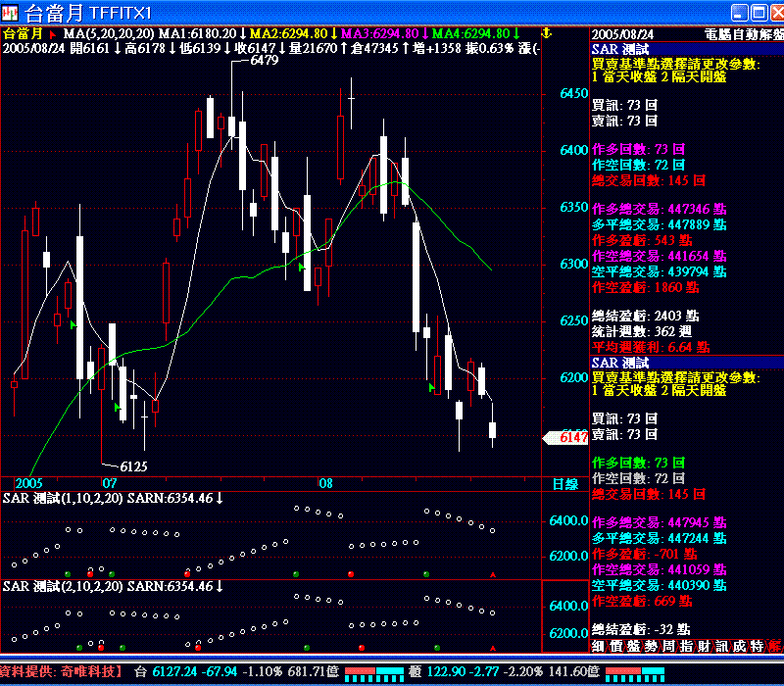This screenshot has height=686, width=784.
Task: Click the 作多盈虧: 543 點 line
Action: coord(642,240)
